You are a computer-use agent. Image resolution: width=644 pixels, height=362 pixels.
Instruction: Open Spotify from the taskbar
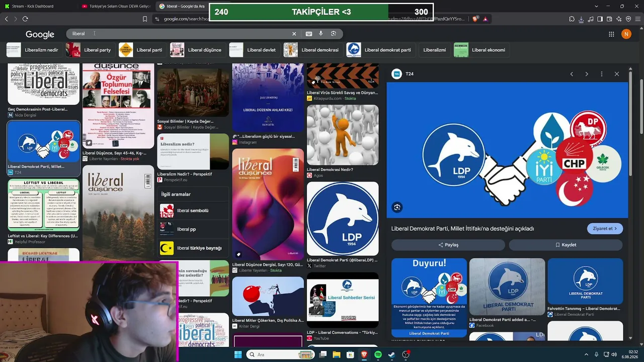[378, 354]
